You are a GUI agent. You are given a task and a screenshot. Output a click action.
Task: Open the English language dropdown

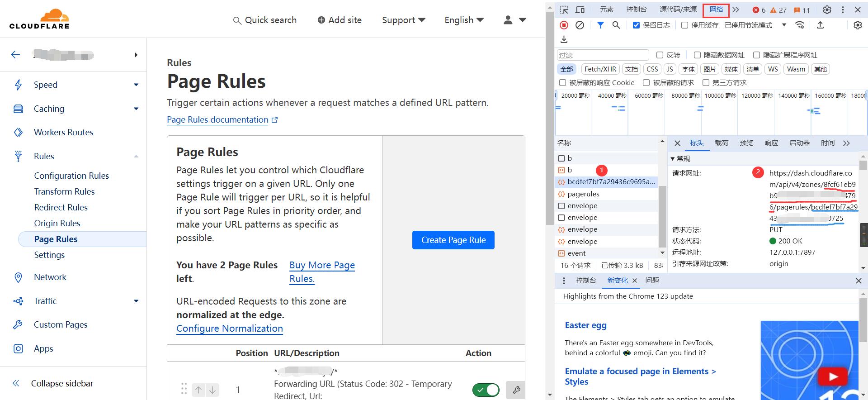464,20
